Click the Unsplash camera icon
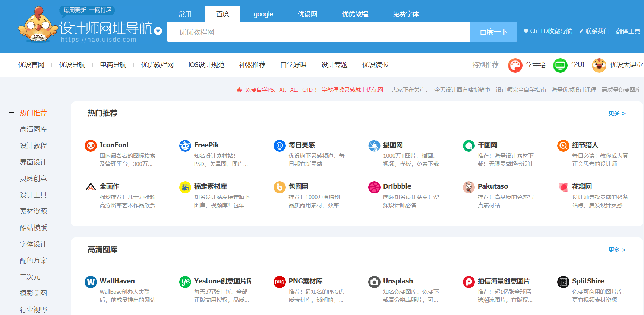644x315 pixels. (x=374, y=282)
